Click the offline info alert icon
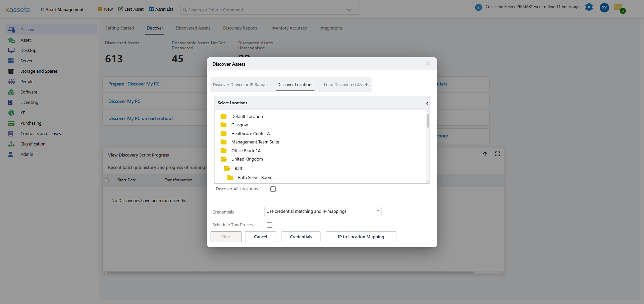Screen dimensions: 644x304 479,7
